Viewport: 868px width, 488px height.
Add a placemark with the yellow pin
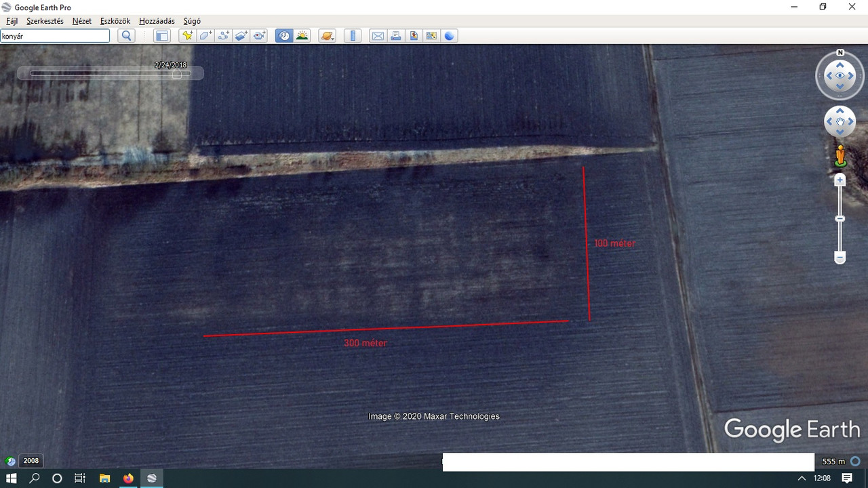187,36
